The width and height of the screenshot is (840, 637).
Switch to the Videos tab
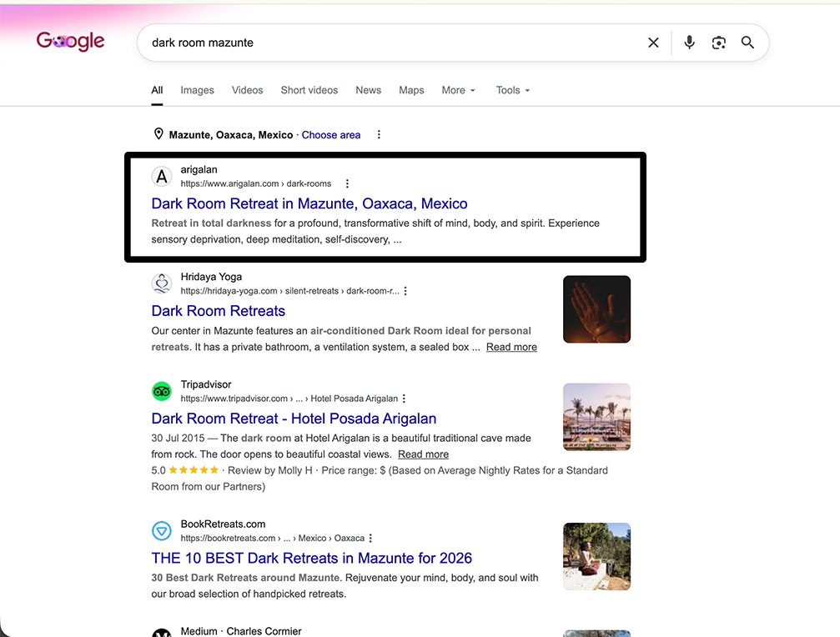click(x=247, y=91)
